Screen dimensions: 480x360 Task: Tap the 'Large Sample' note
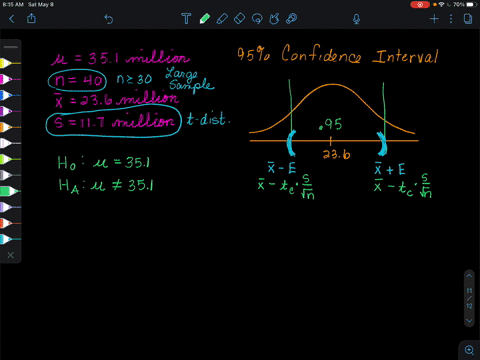click(x=190, y=80)
